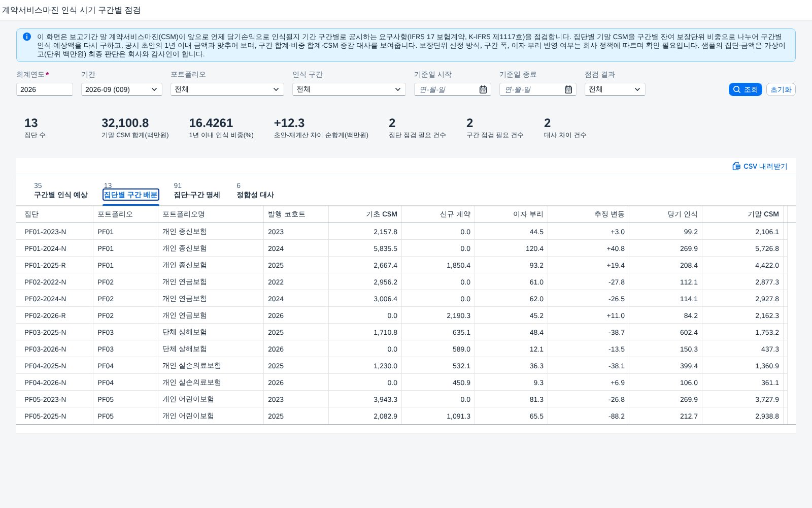The height and width of the screenshot is (508, 812).
Task: Open calendar picker for 기준일 시작
Action: 483,89
